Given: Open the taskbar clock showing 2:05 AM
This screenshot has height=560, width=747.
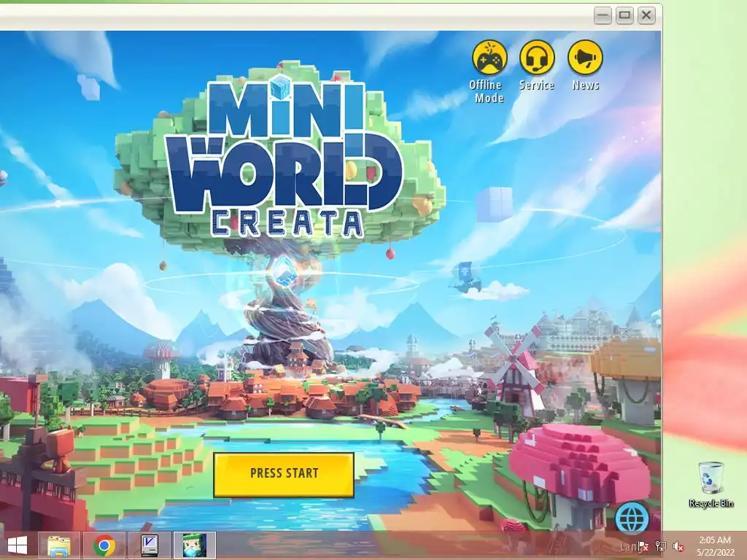Looking at the screenshot, I should pos(715,546).
